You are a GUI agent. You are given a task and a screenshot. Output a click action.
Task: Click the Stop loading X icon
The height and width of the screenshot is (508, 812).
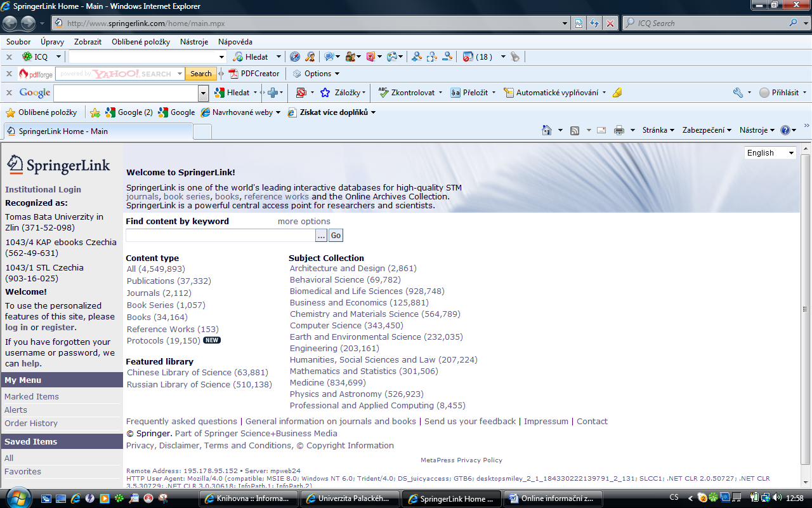(x=610, y=23)
